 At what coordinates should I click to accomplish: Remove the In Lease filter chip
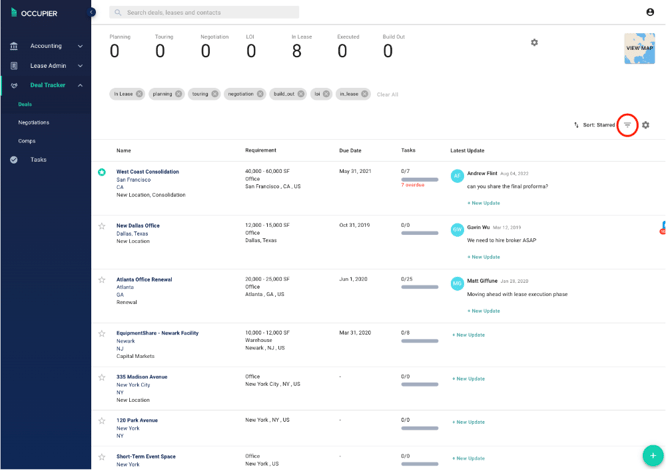[139, 94]
